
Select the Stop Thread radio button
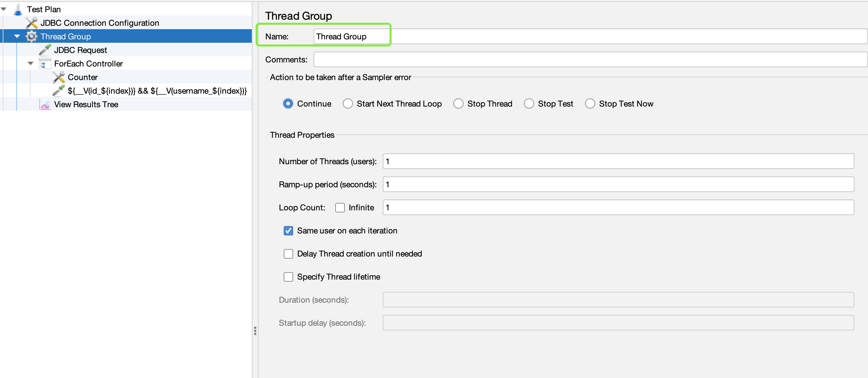[458, 103]
